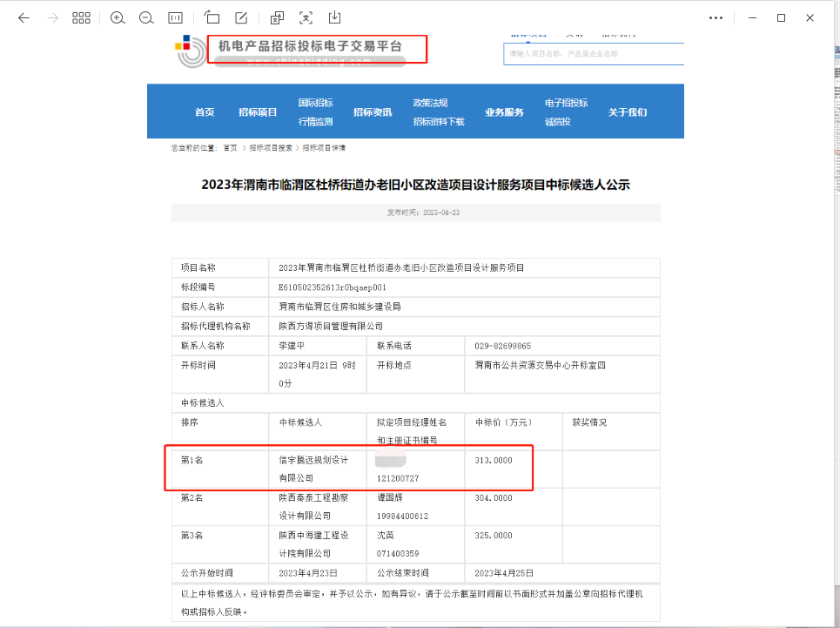Navigate back using the left arrow icon
This screenshot has height=628, width=840.
tap(24, 17)
